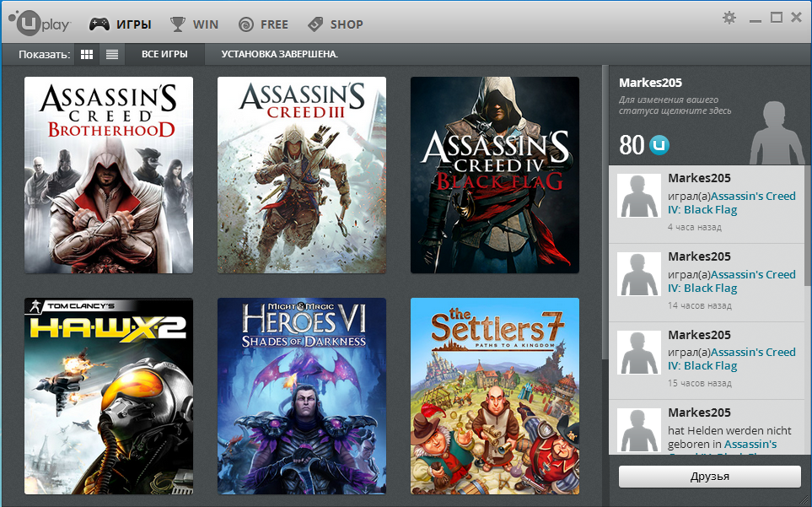Click the Друзья button
Image resolution: width=812 pixels, height=507 pixels.
(x=709, y=477)
